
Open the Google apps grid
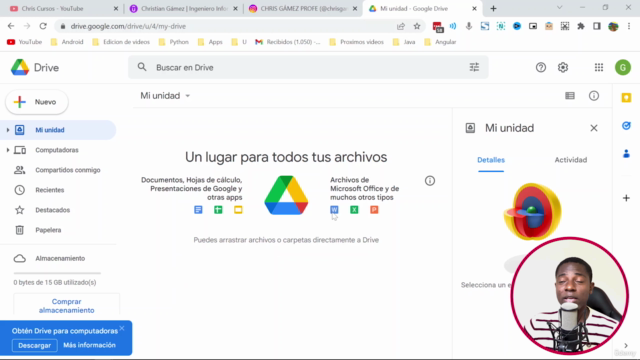pos(599,67)
